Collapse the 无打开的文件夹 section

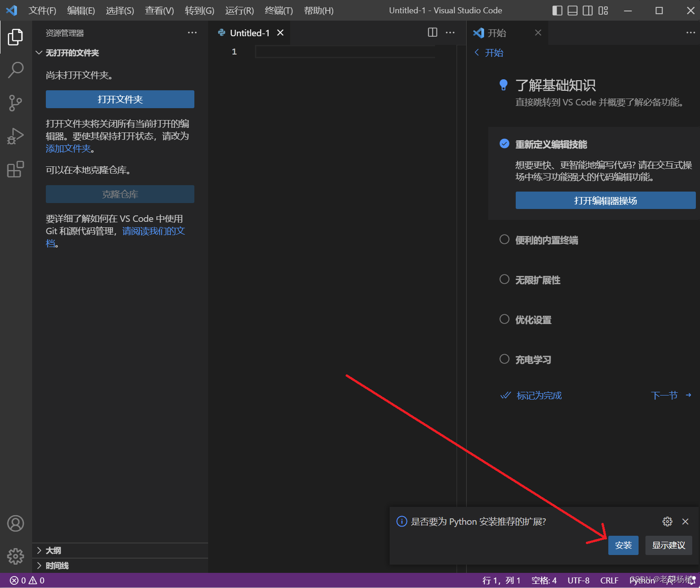point(120,53)
